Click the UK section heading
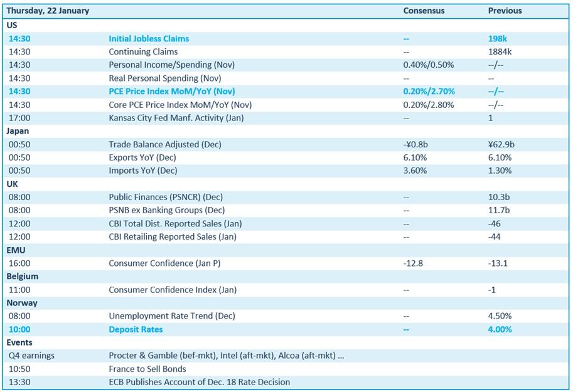573x392 pixels. [x=13, y=184]
